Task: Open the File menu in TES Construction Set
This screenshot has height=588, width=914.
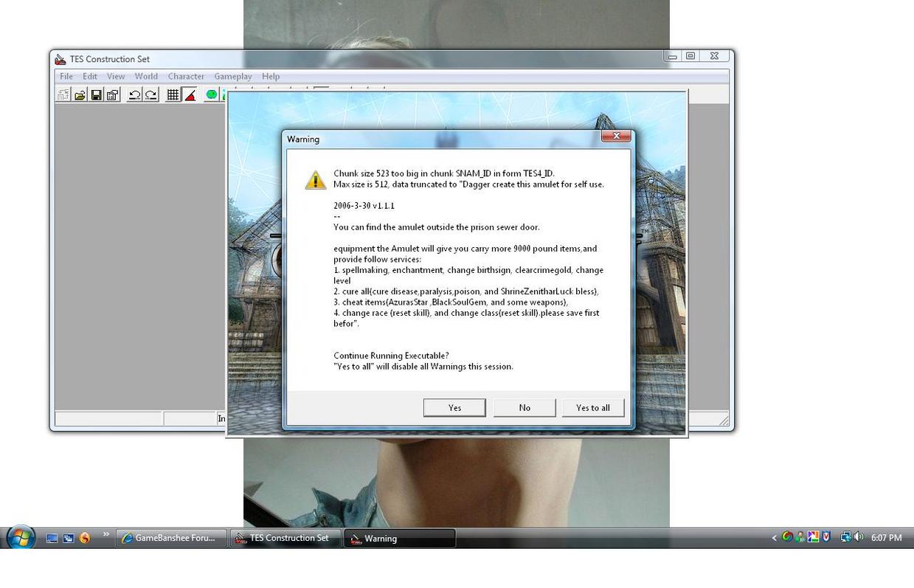Action: pos(66,76)
